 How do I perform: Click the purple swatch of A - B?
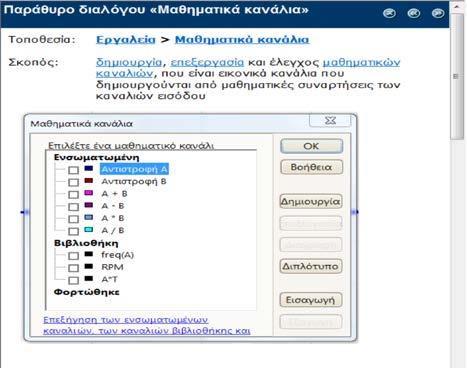pos(88,205)
